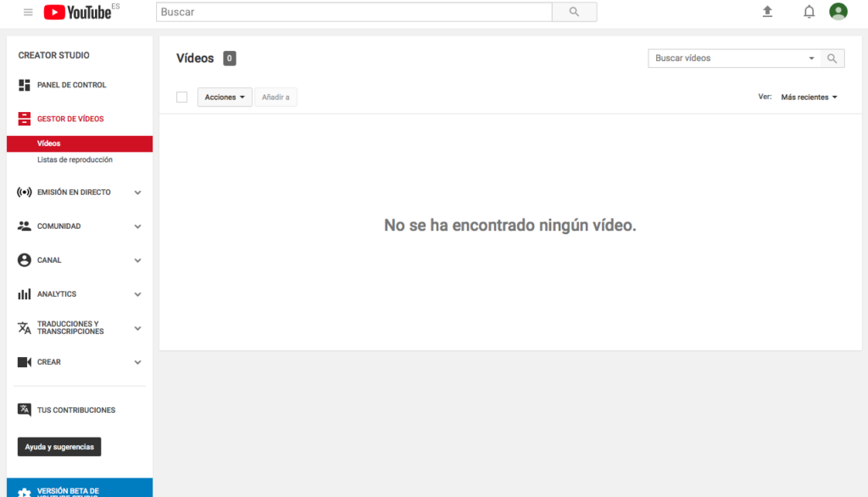This screenshot has height=497, width=868.
Task: Click the Canal person icon
Action: click(x=23, y=260)
